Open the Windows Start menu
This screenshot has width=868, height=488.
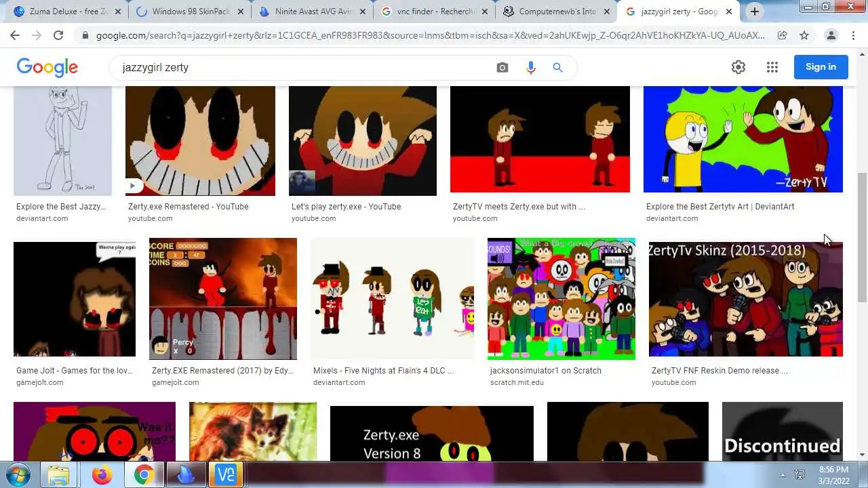(18, 474)
